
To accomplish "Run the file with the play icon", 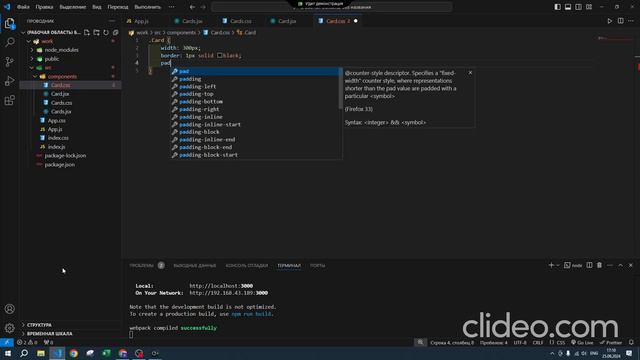I will (609, 21).
